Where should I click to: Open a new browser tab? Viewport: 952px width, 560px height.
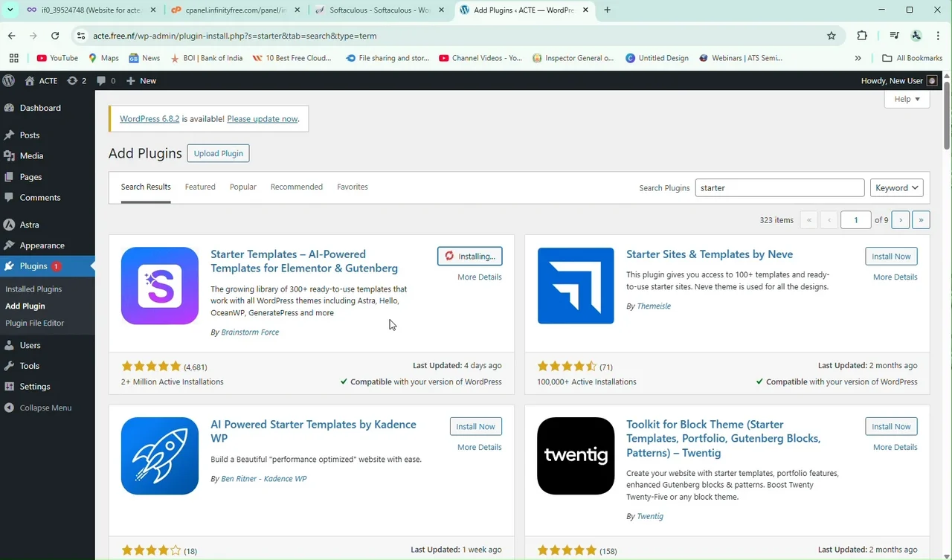pyautogui.click(x=608, y=10)
